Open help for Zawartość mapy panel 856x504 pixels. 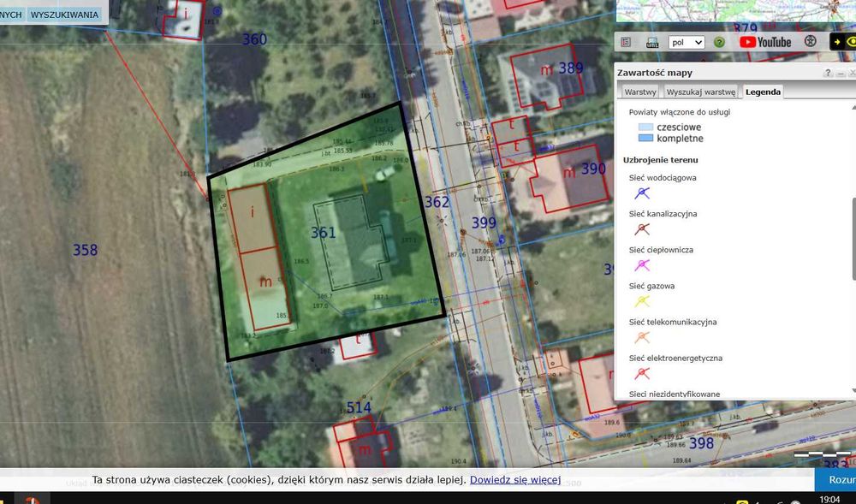[828, 72]
